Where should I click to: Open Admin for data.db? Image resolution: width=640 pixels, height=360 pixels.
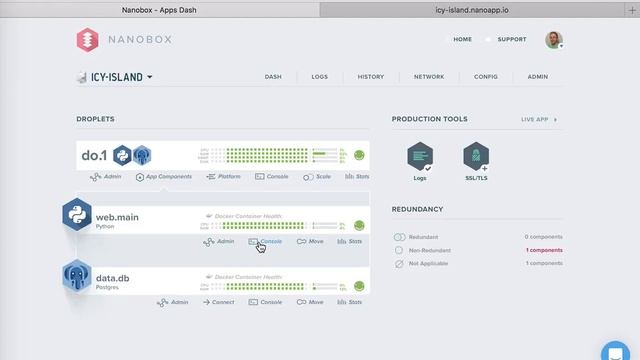[x=173, y=302]
